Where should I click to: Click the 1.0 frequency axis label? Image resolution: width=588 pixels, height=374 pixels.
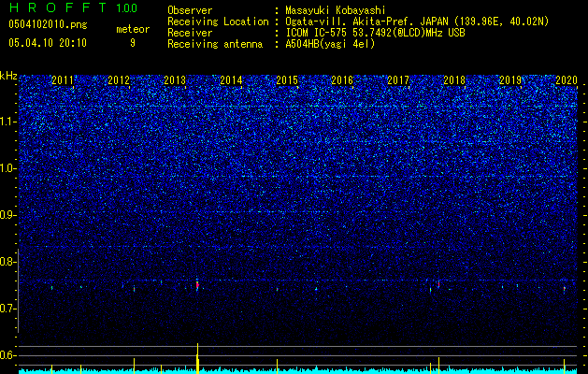(x=8, y=168)
